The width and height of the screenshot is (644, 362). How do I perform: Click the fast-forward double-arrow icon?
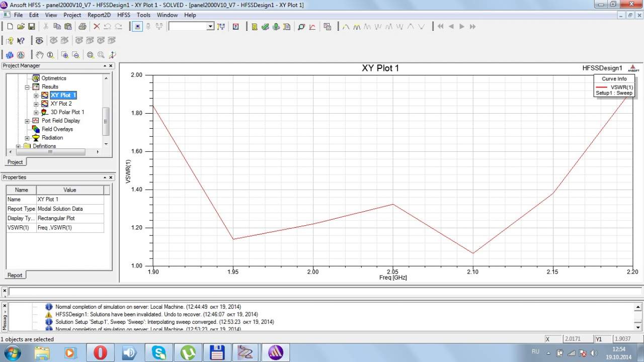(472, 27)
